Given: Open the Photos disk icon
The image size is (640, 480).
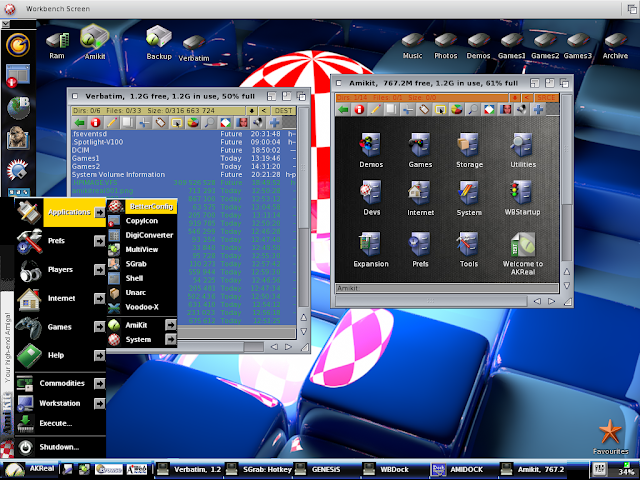Looking at the screenshot, I should (445, 46).
